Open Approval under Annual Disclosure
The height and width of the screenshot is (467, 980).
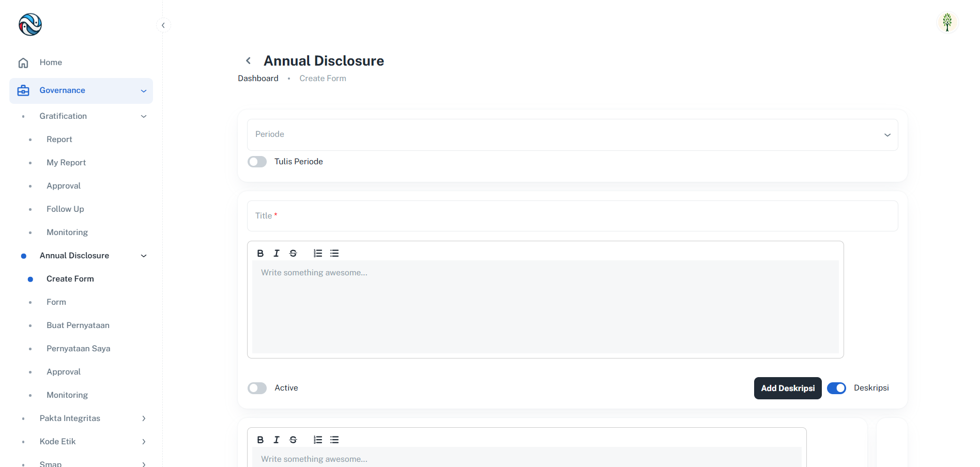click(x=64, y=372)
